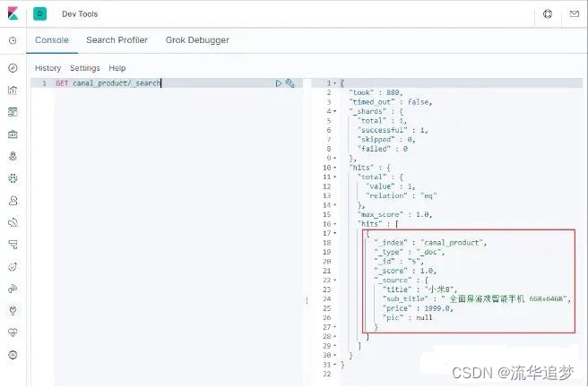
Task: Click the "successful" : 1 line
Action: [393, 130]
